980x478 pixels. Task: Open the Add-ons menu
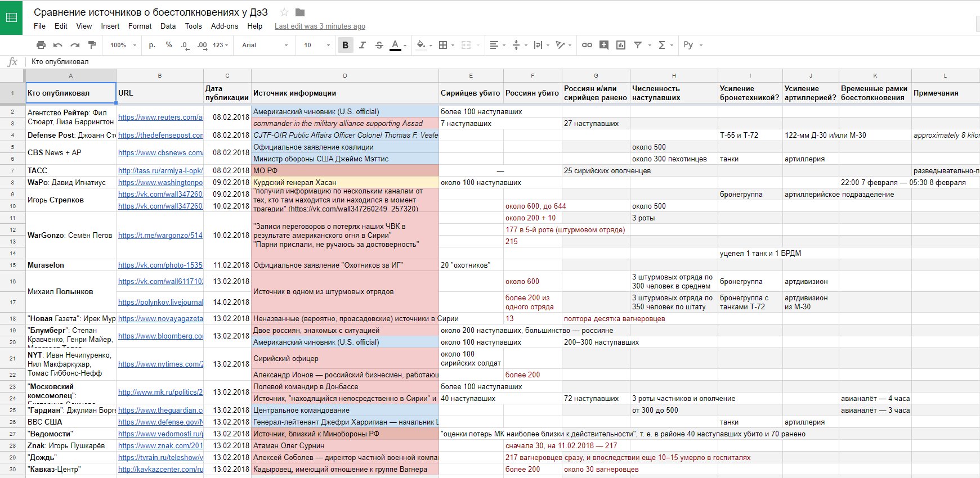tap(224, 26)
